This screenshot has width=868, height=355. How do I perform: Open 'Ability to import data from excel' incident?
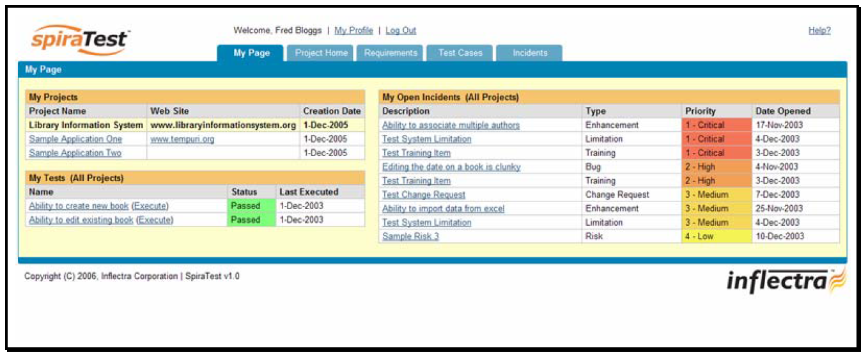tap(443, 209)
